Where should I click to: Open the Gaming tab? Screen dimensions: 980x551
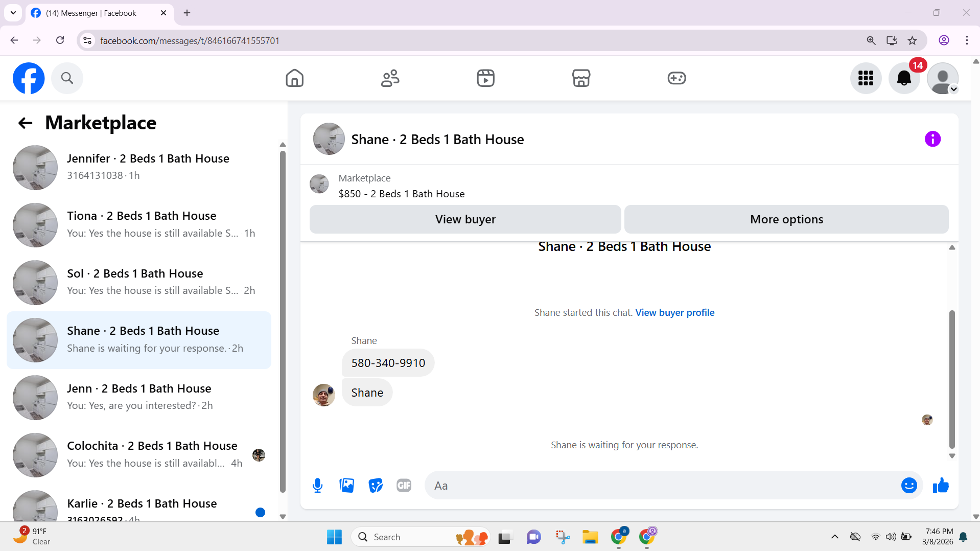(676, 78)
